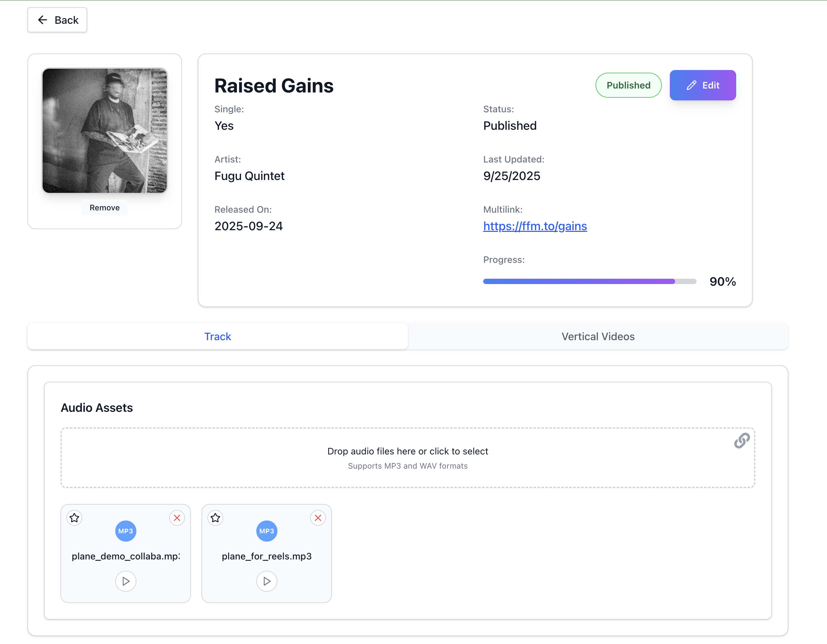Play plane_for_reels.mp3 audio
Image resolution: width=827 pixels, height=644 pixels.
pos(267,581)
